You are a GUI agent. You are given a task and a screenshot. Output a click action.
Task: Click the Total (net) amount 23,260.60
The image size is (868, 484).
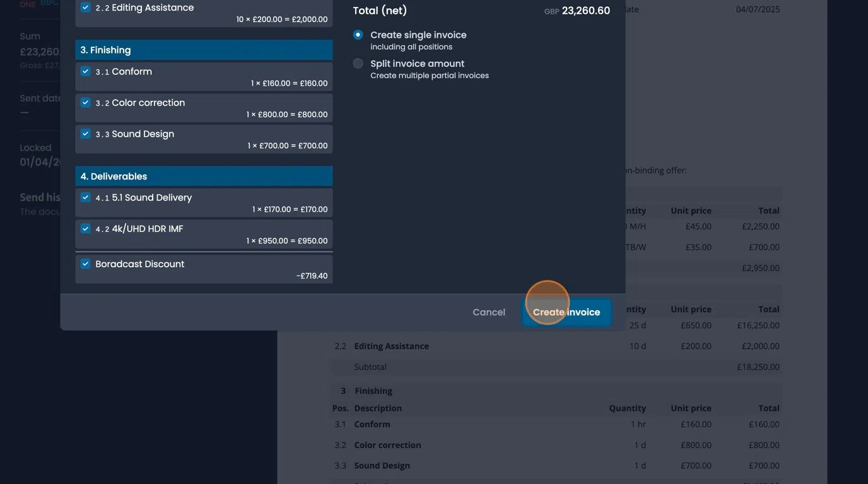(x=585, y=11)
